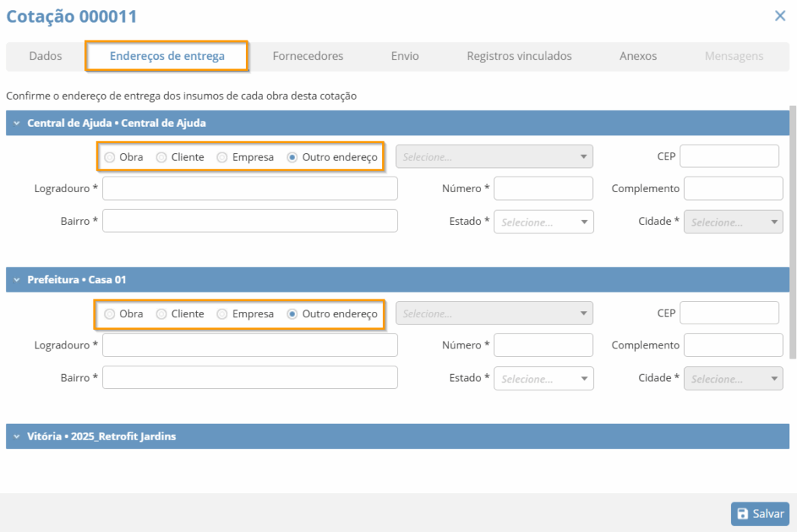797x532 pixels.
Task: Open Estado dropdown in Central de Ajuda
Action: click(x=543, y=222)
